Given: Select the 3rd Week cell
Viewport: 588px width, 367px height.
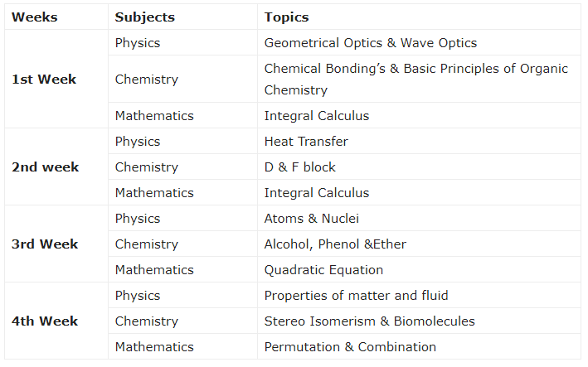Looking at the screenshot, I should [x=45, y=244].
